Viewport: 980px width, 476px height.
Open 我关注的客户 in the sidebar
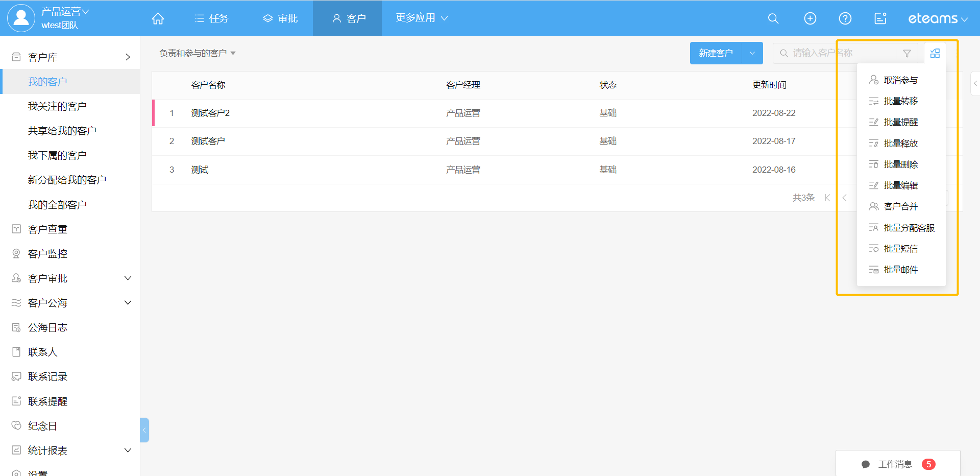pos(57,106)
